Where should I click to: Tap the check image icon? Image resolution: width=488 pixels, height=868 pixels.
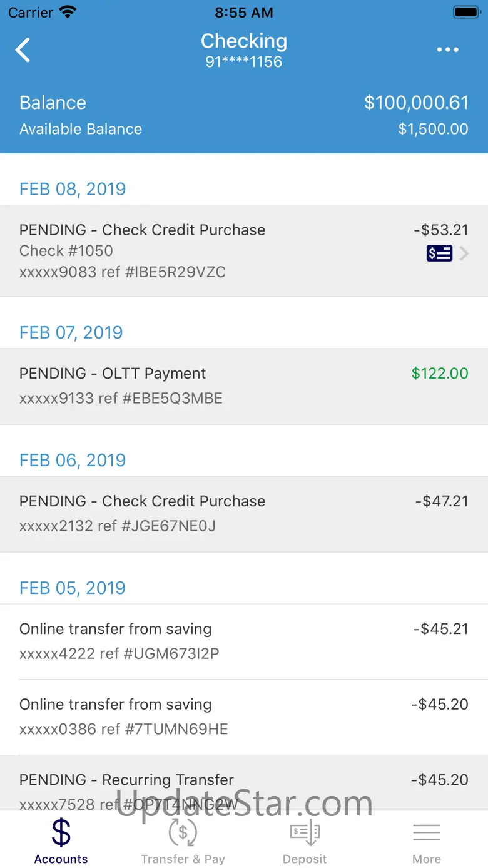tap(439, 253)
